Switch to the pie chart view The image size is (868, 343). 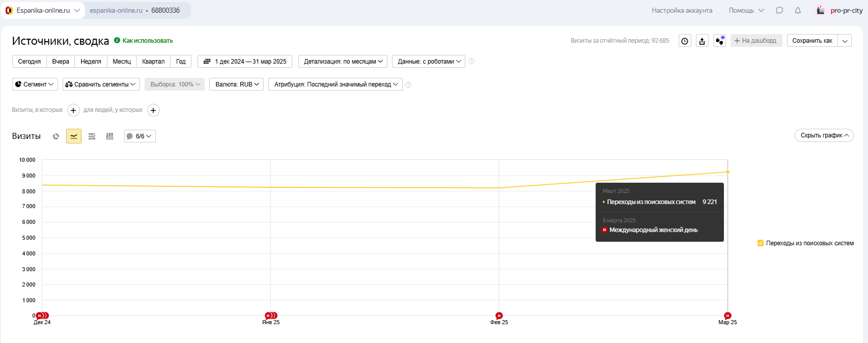pos(56,136)
